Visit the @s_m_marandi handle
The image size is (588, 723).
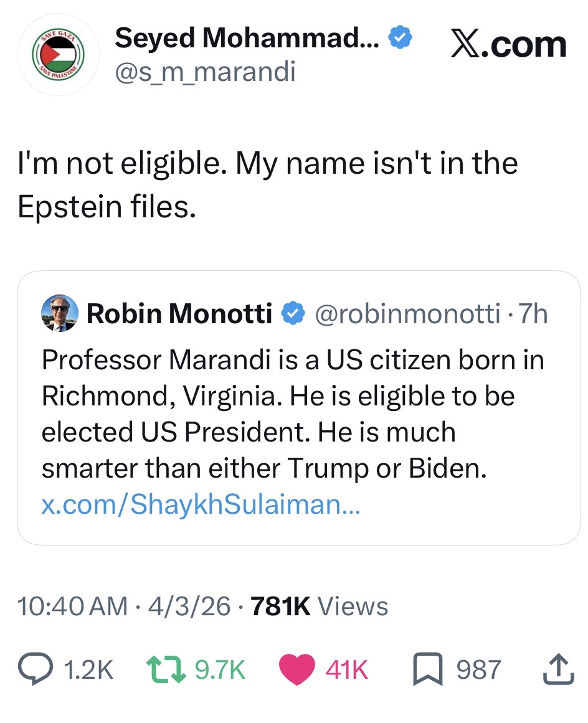tap(205, 72)
